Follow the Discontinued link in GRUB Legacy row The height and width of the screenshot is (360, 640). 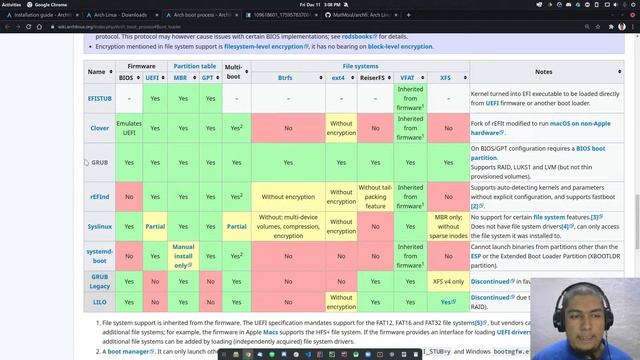[490, 281]
